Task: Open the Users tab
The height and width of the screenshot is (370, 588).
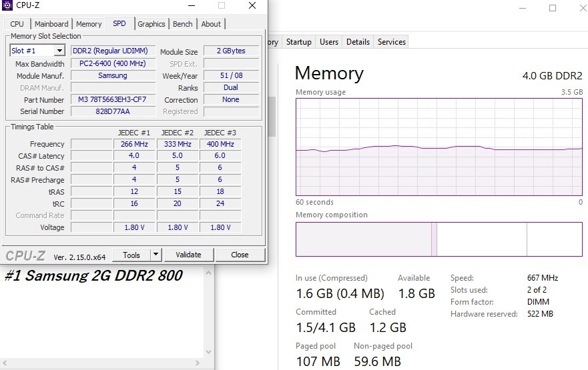Action: 329,42
